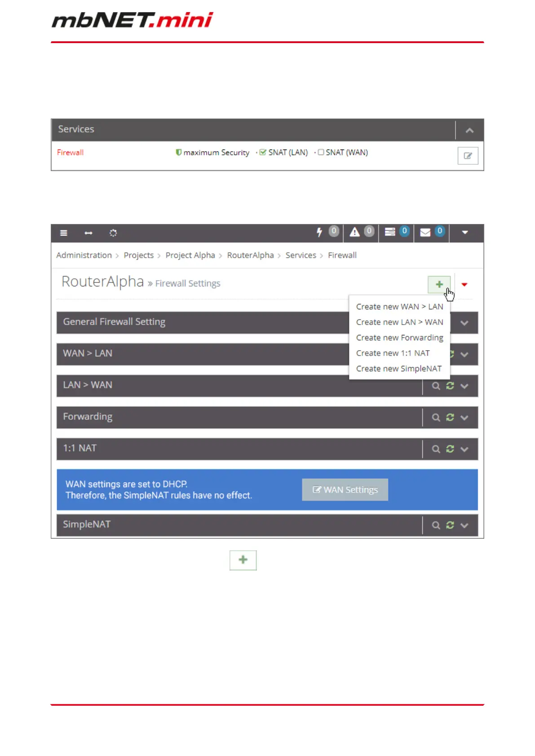Screen dimensions: 535x756
Task: Open the red caret dropdown beside plus button
Action: click(464, 285)
